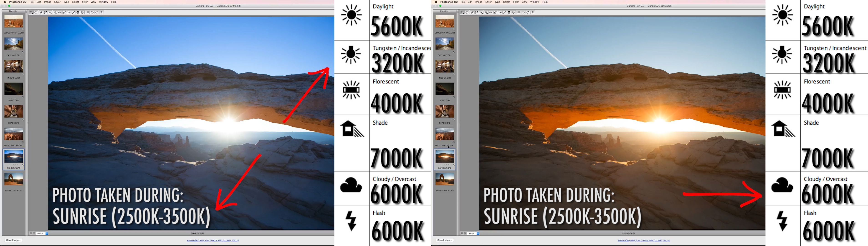Open Filmstrip panel menu in right window
This screenshot has height=246, width=868.
(457, 11)
